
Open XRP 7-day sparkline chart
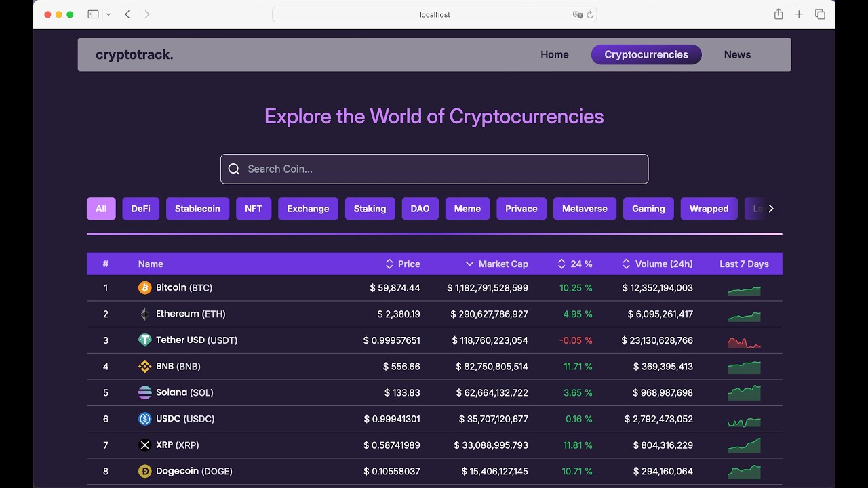click(744, 445)
